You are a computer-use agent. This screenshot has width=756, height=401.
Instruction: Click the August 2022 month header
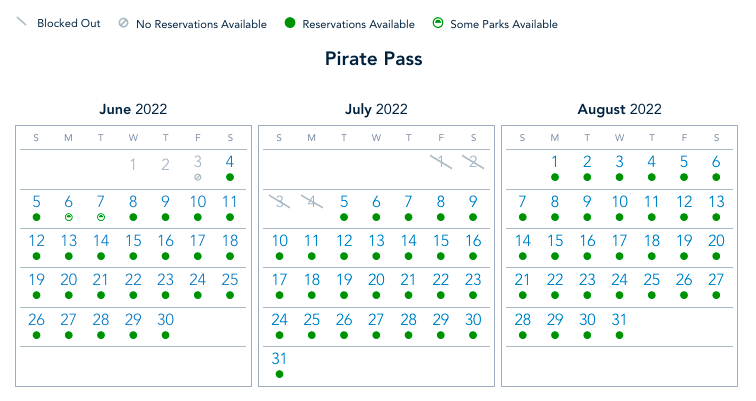coord(619,109)
